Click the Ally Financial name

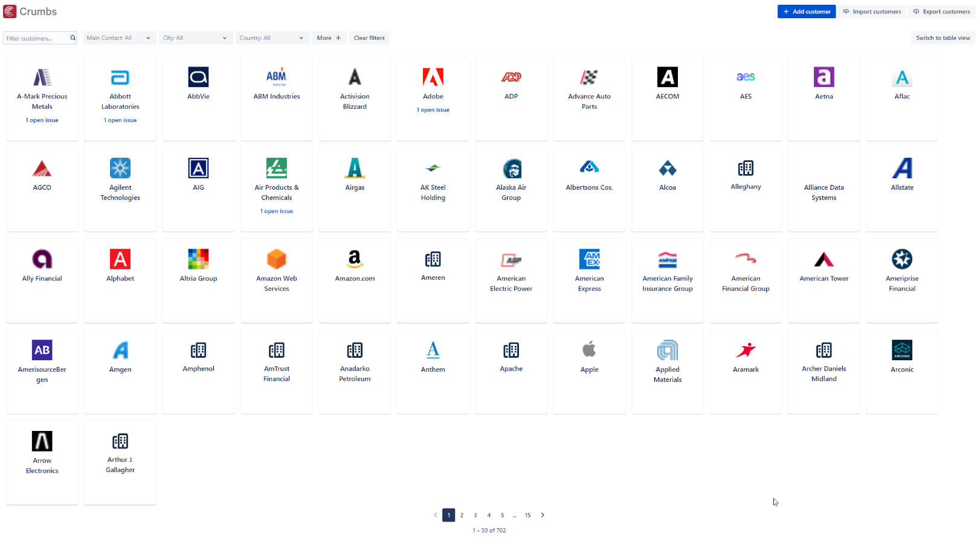point(42,279)
